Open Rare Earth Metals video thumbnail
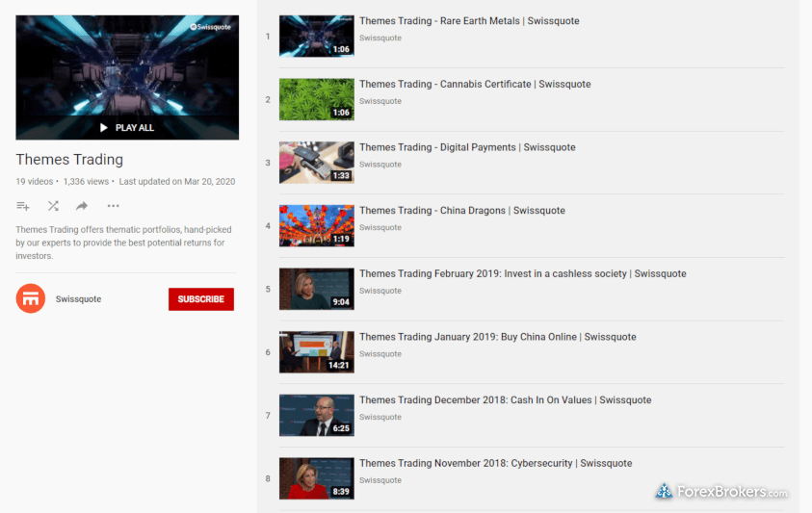This screenshot has height=513, width=812. 317,36
